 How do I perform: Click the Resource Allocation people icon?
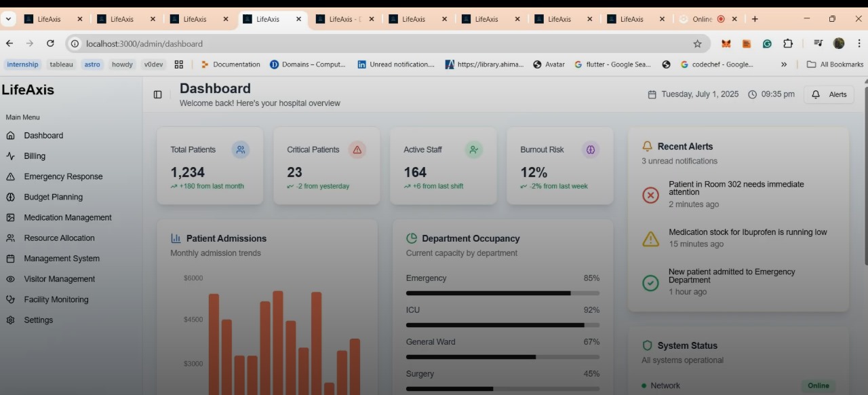point(10,238)
